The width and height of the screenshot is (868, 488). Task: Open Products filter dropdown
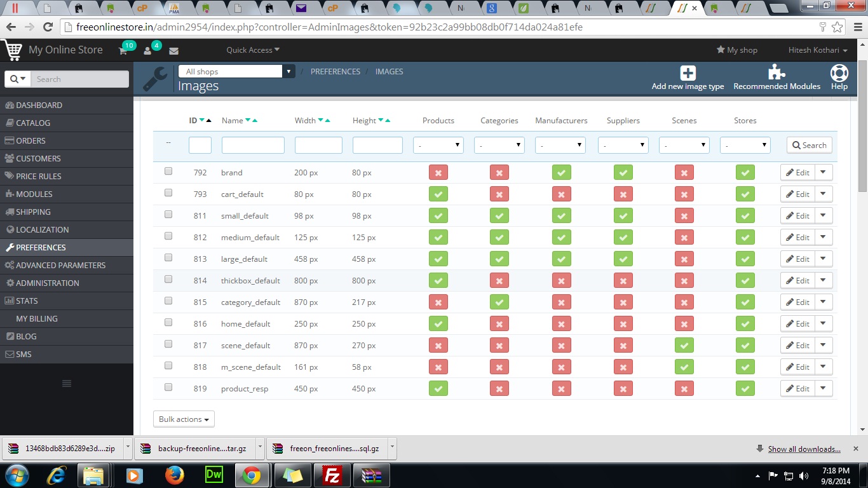coord(438,146)
